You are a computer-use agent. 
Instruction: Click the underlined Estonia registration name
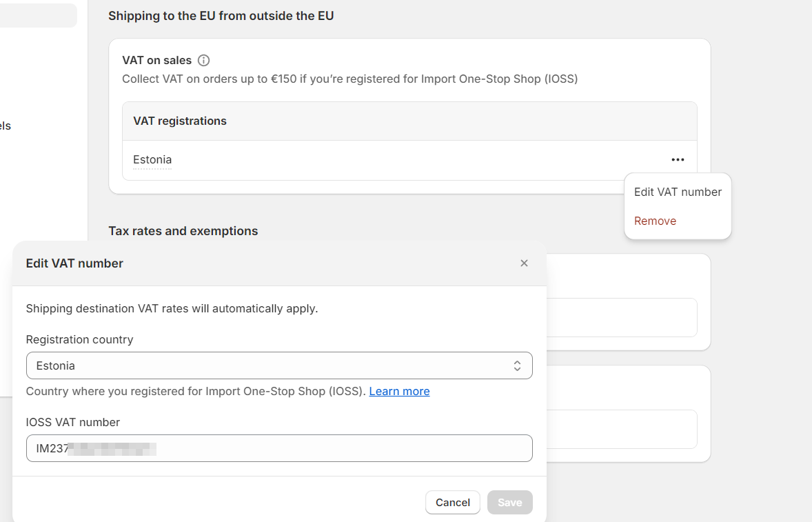(x=152, y=160)
